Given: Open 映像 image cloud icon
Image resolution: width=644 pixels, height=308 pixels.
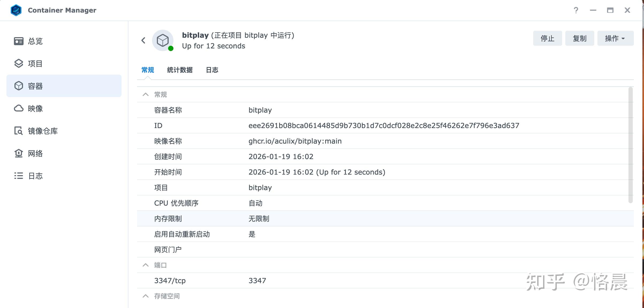Looking at the screenshot, I should click(19, 108).
